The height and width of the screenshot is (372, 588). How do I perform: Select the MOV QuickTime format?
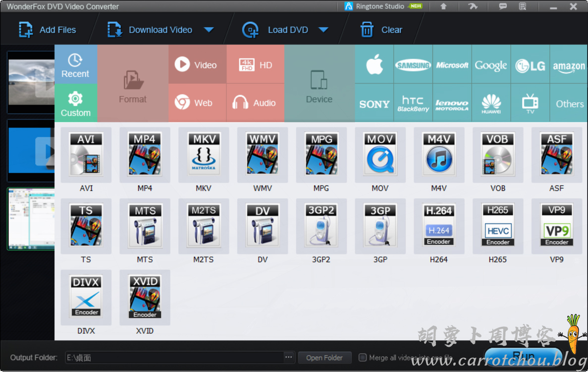tap(380, 155)
